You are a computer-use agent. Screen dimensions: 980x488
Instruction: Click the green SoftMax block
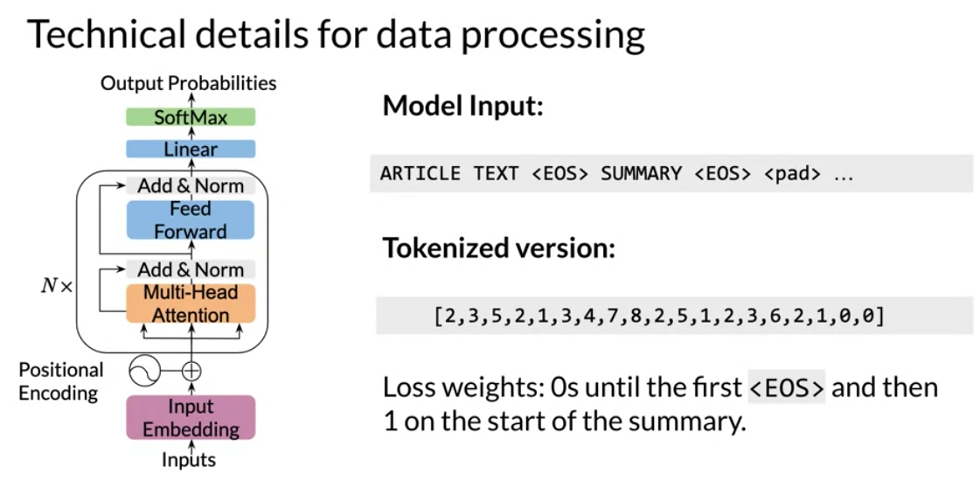pos(191,117)
